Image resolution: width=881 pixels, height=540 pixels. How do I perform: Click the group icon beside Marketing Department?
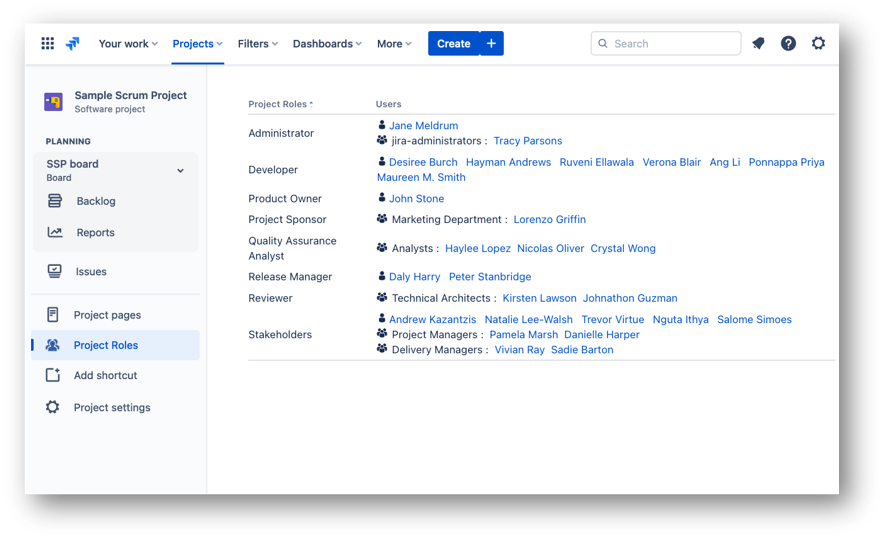click(382, 219)
